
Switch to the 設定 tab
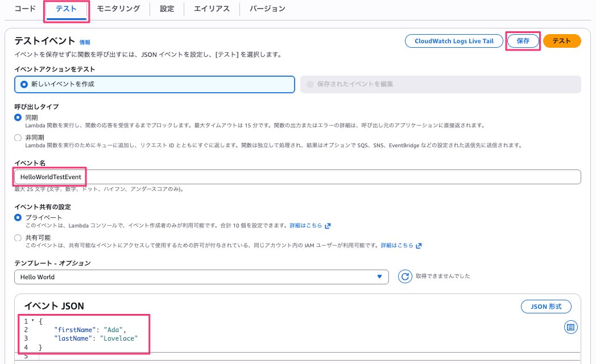[167, 9]
